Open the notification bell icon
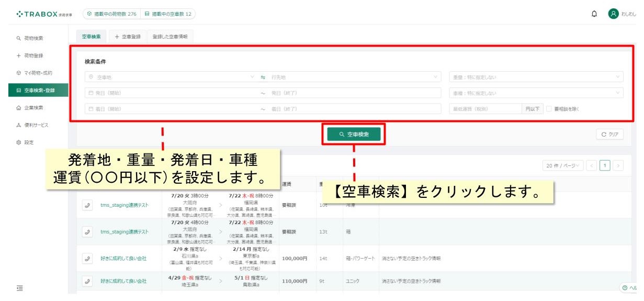The image size is (644, 301). click(594, 14)
